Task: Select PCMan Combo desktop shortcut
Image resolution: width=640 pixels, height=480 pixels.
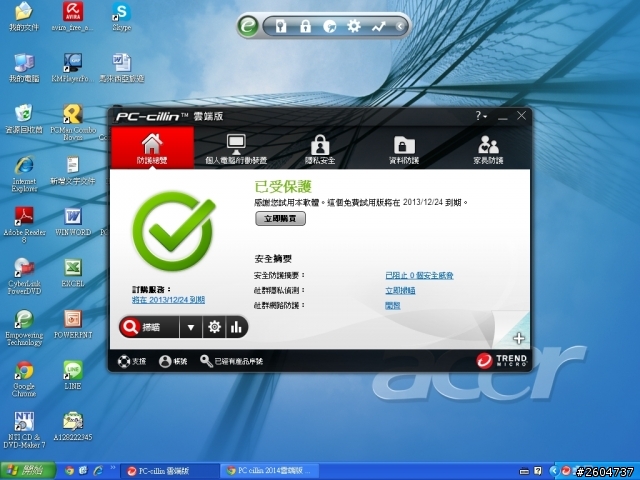Action: tap(73, 122)
